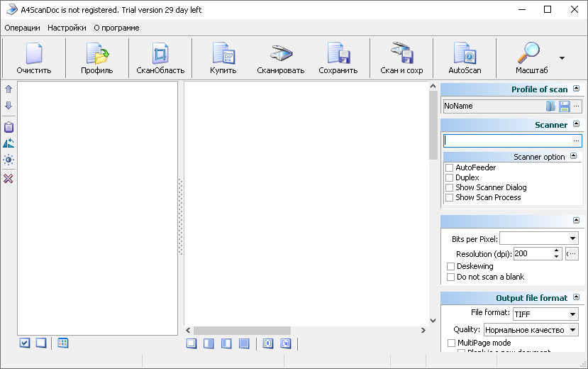Image resolution: width=588 pixels, height=369 pixels.
Task: Click the Сохранить save icon
Action: pos(338,57)
